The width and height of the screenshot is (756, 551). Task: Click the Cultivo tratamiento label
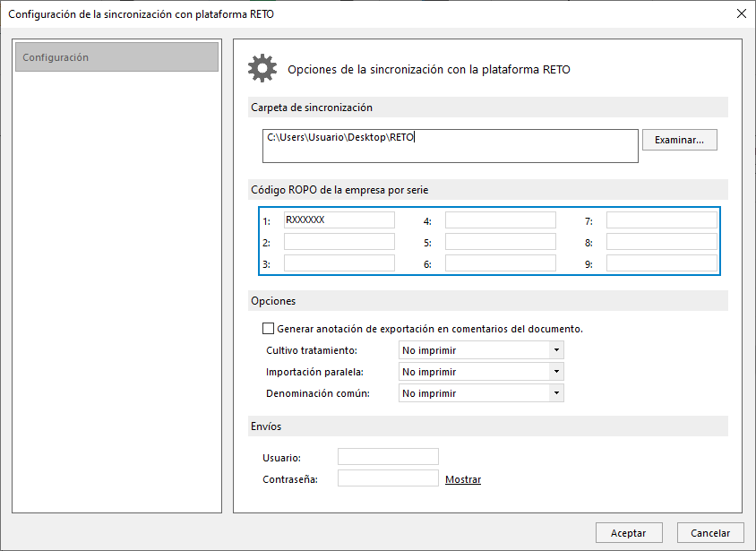point(312,350)
